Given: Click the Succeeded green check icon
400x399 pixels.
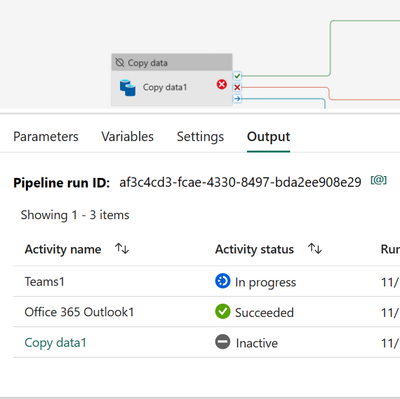Looking at the screenshot, I should click(x=223, y=311).
